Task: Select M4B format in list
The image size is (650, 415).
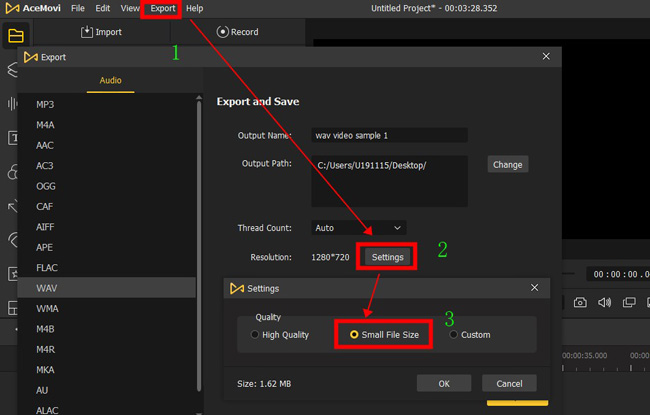Action: point(107,329)
